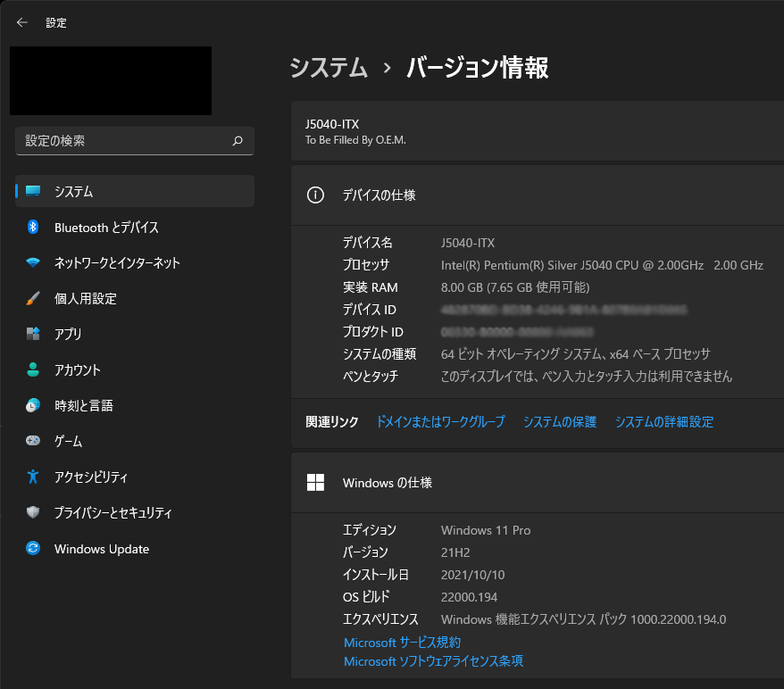Click the paintbrush personalization icon

pos(33,298)
